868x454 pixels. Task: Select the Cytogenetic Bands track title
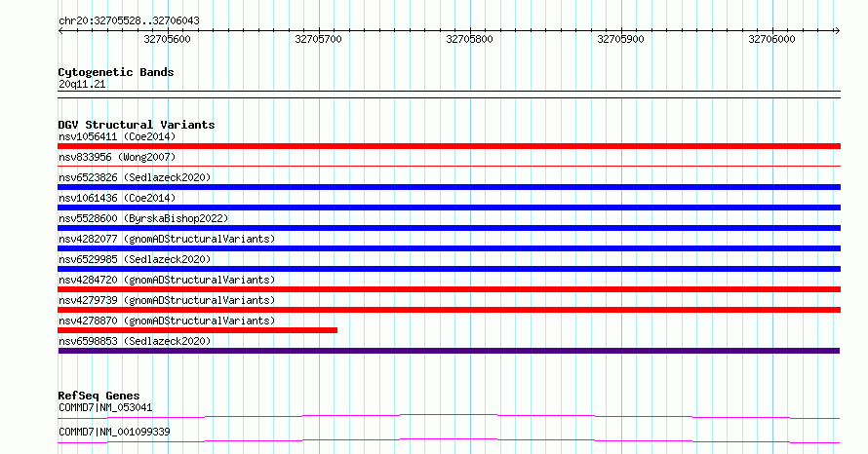(116, 72)
